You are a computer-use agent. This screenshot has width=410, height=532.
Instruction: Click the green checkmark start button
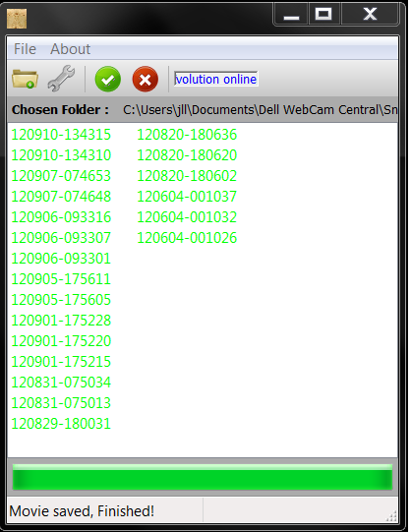(x=108, y=80)
